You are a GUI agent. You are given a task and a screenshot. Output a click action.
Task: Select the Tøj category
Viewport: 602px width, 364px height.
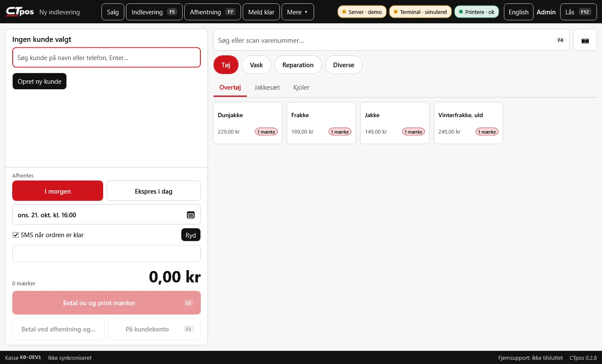[x=226, y=65]
